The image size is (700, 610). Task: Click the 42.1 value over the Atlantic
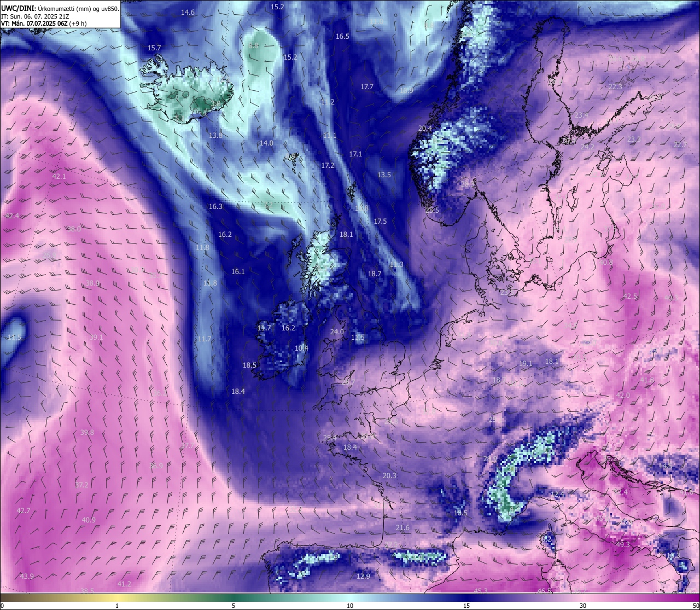point(59,176)
